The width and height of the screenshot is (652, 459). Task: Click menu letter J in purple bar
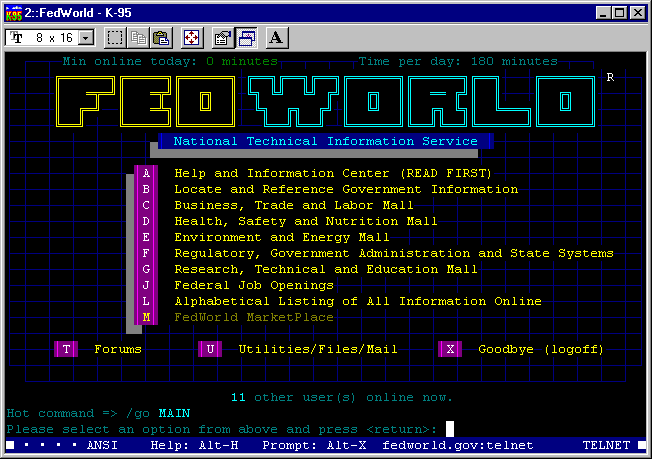click(x=146, y=285)
